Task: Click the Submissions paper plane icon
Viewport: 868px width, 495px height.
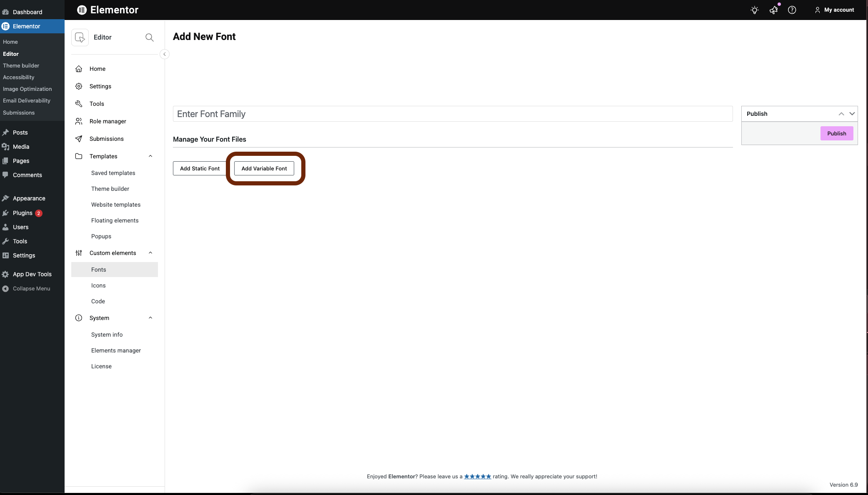Action: point(79,139)
